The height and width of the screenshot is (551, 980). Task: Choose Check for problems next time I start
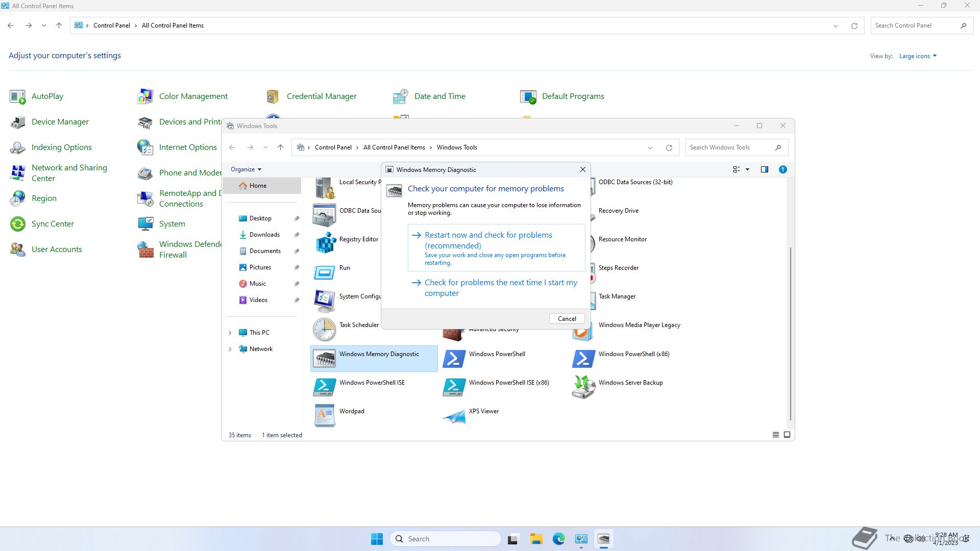(496, 288)
